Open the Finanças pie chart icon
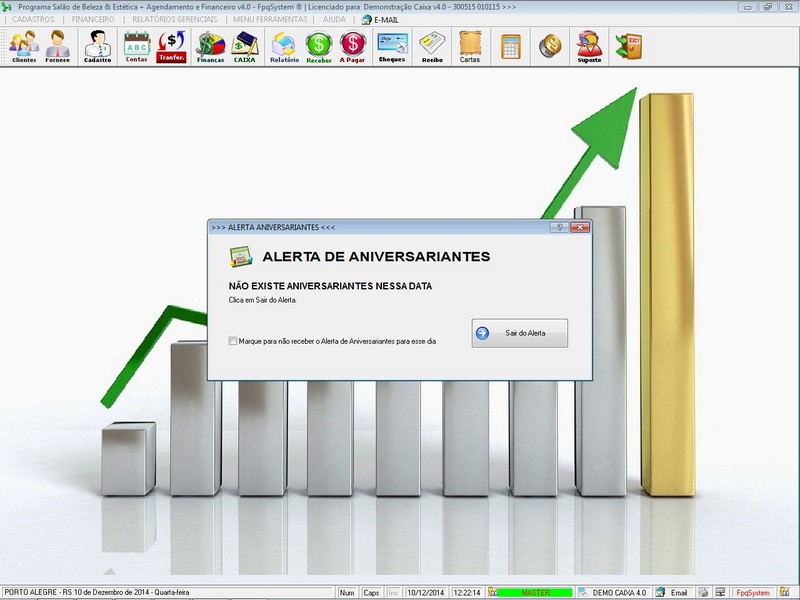800x600 pixels. click(x=211, y=46)
